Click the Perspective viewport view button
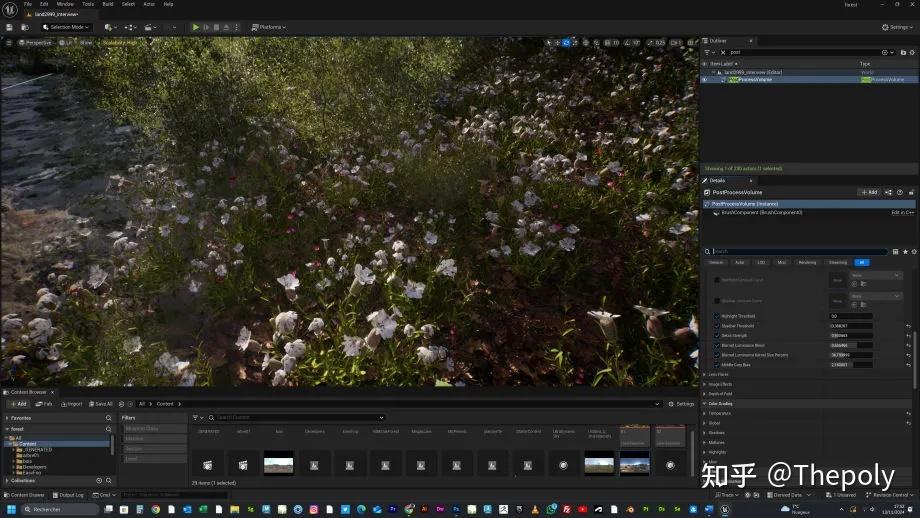The image size is (920, 518). [36, 42]
